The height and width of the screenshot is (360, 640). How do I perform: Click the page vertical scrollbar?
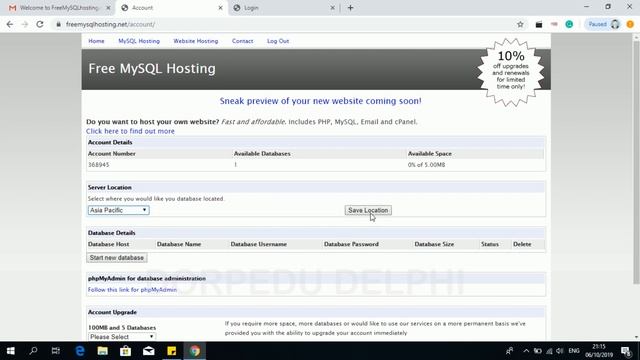click(x=636, y=163)
